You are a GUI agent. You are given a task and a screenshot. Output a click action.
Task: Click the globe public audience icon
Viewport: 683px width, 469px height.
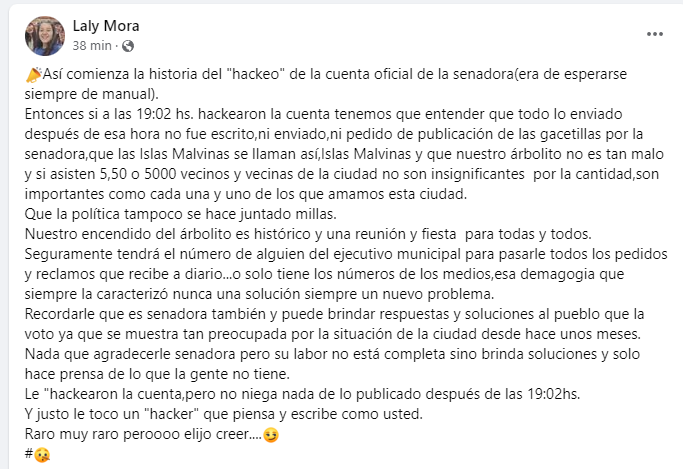pyautogui.click(x=128, y=46)
